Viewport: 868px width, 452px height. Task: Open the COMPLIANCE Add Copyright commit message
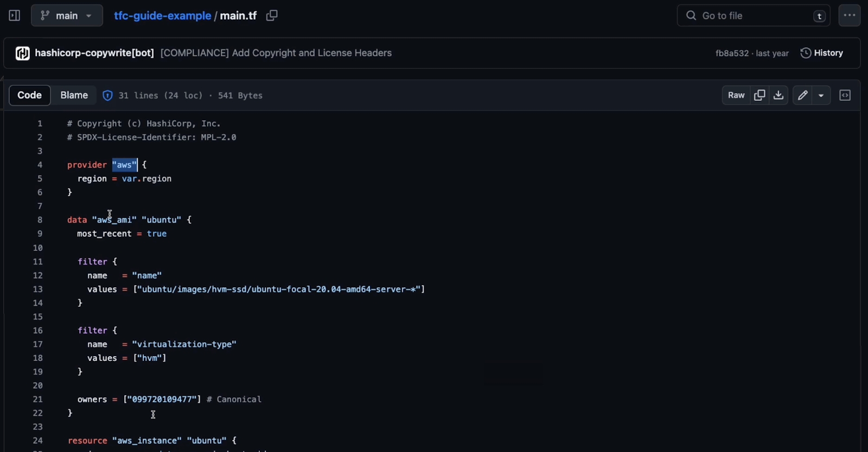pos(276,53)
